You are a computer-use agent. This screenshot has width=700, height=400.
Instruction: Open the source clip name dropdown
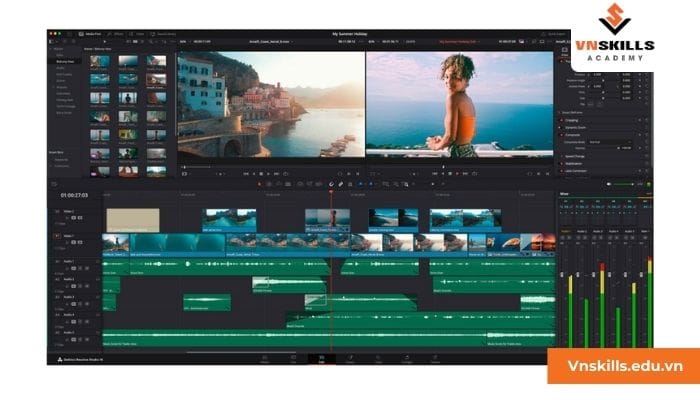click(x=271, y=42)
